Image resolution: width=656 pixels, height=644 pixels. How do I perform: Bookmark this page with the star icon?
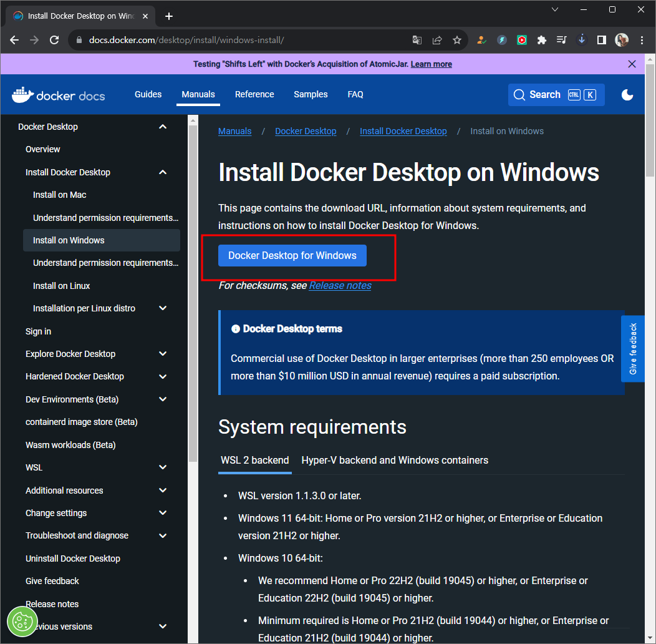(x=457, y=40)
